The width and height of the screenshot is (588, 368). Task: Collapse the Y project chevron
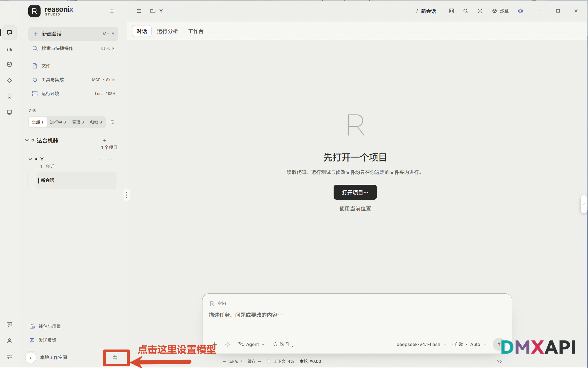[30, 159]
